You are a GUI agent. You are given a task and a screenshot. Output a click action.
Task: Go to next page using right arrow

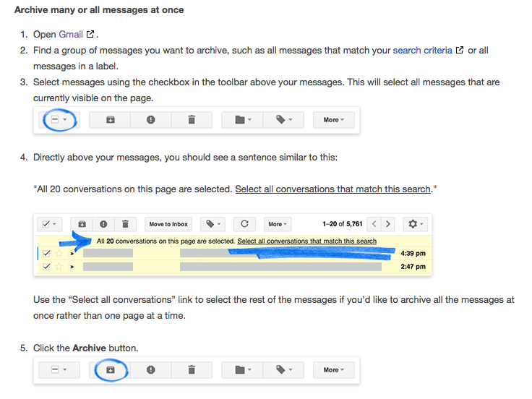click(x=388, y=224)
